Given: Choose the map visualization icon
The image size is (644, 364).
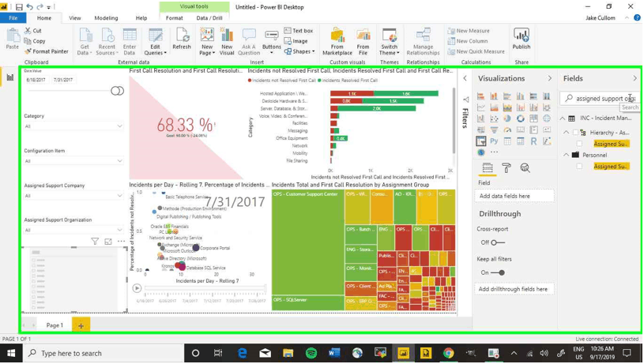Looking at the screenshot, I should click(x=547, y=118).
